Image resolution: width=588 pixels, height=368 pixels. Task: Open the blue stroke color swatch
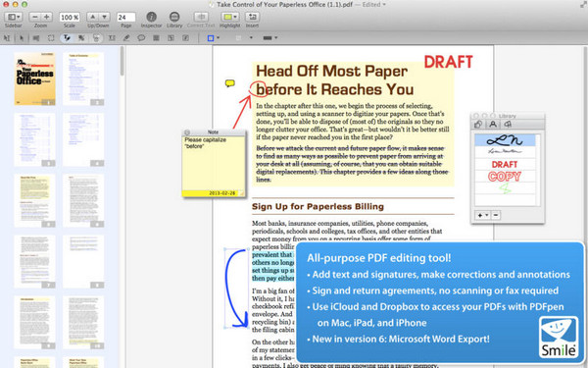click(211, 38)
